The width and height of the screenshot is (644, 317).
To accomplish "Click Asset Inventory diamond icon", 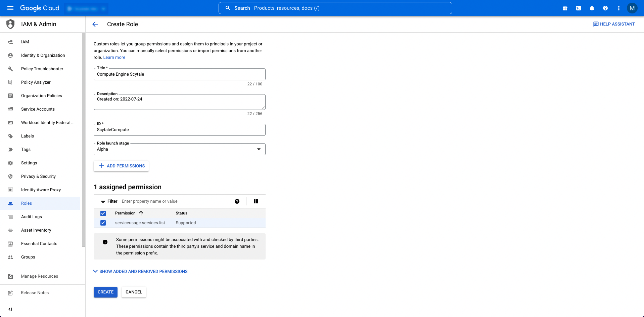I will [x=10, y=230].
